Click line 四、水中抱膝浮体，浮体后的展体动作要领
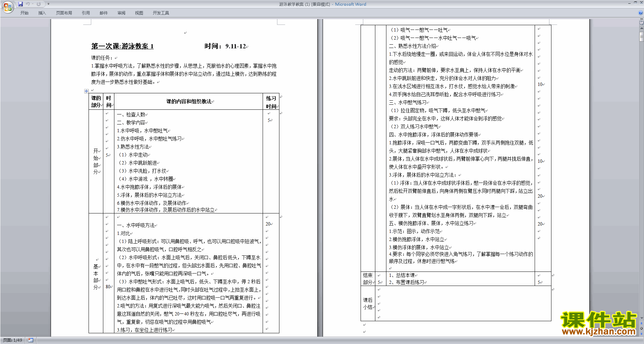 click(x=434, y=135)
